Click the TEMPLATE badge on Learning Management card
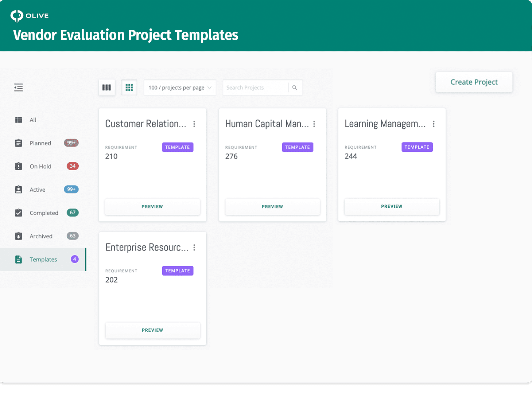This screenshot has width=532, height=397. click(x=417, y=147)
